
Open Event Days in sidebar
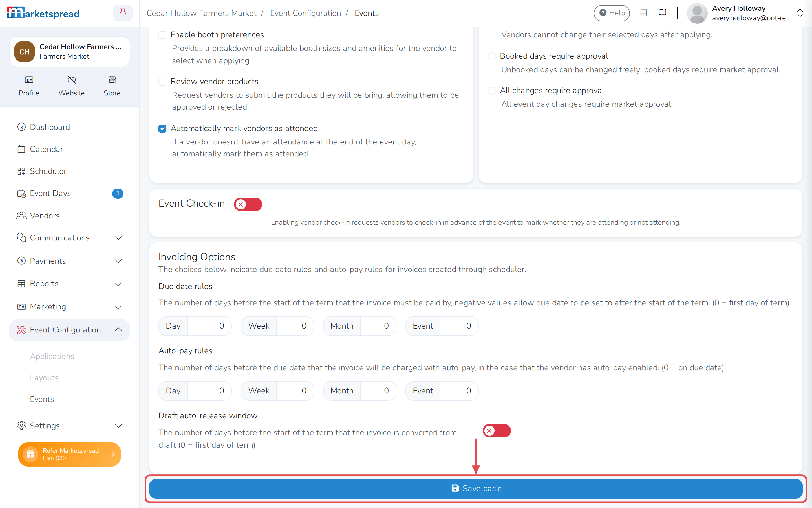[69, 193]
